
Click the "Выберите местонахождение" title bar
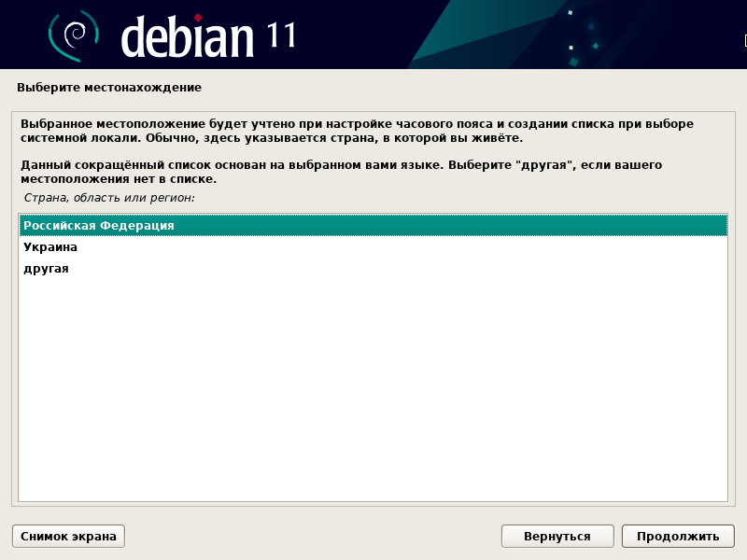[x=107, y=87]
